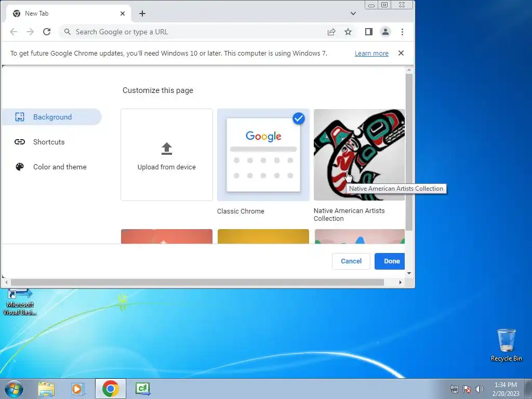Select the Shortcuts section
Viewport: 532px width, 399px height.
51,142
